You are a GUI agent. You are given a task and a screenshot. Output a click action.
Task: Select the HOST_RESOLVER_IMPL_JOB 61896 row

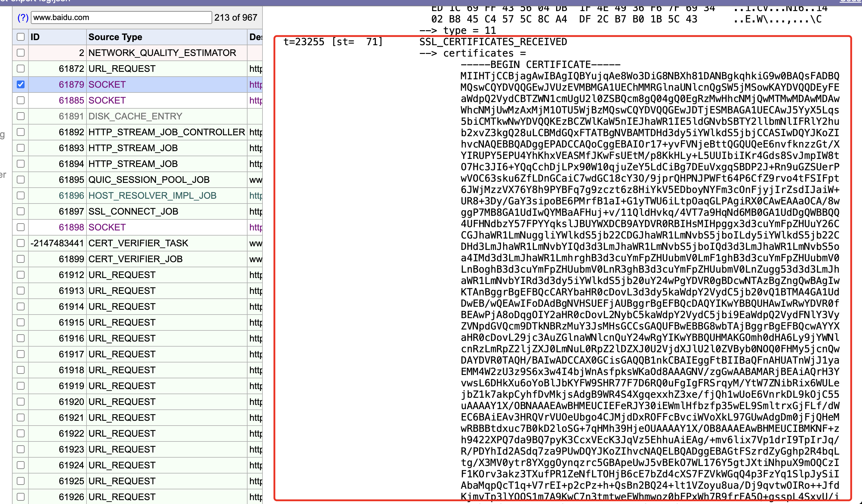point(152,195)
